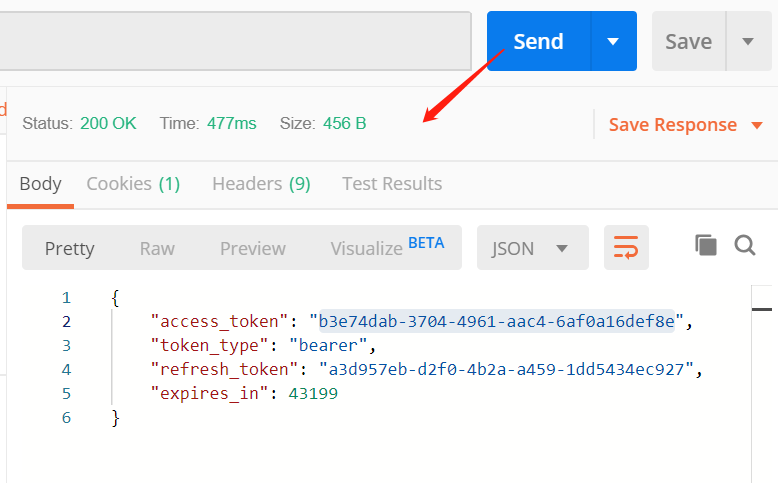The height and width of the screenshot is (483, 778).
Task: Open the Cookies tab
Action: tap(133, 184)
